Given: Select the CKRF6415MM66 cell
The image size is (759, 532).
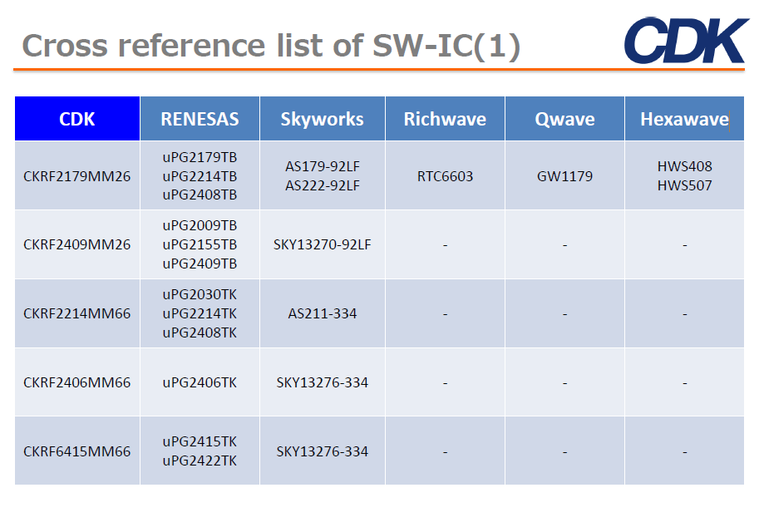Looking at the screenshot, I should (x=77, y=451).
